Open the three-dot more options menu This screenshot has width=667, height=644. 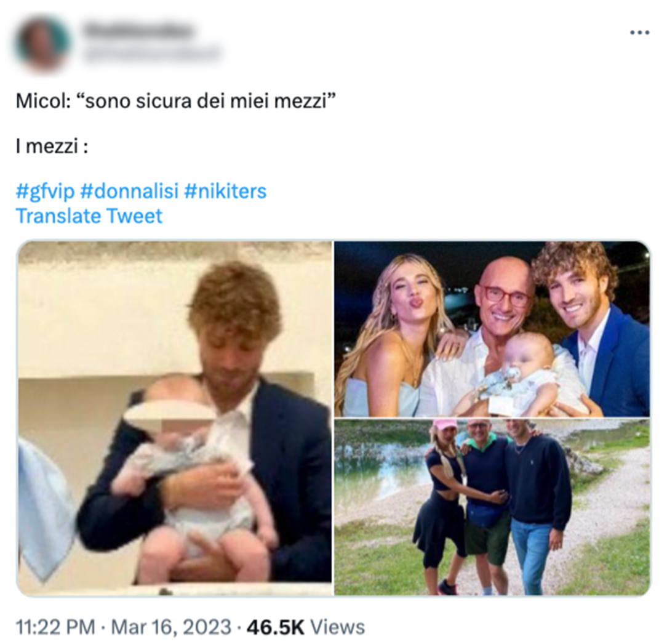(639, 33)
